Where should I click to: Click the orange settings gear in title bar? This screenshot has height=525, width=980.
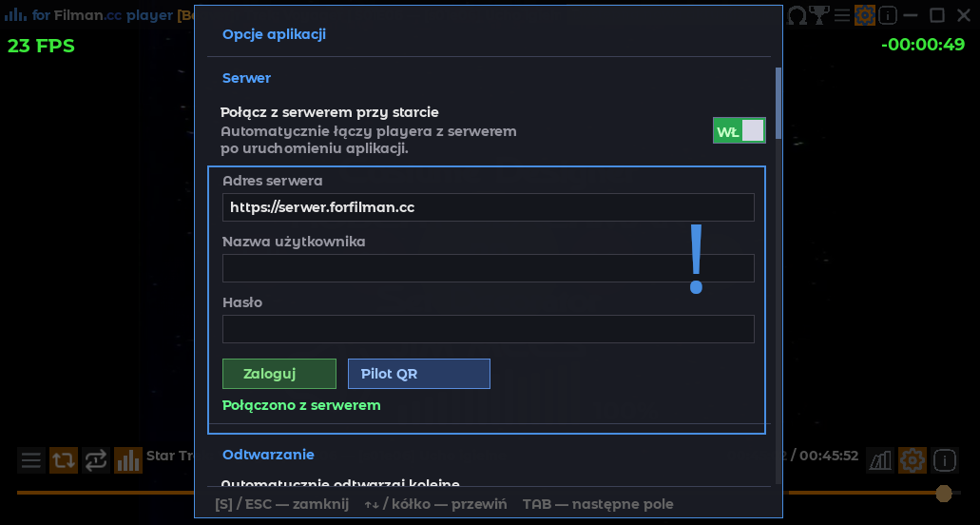click(x=865, y=15)
